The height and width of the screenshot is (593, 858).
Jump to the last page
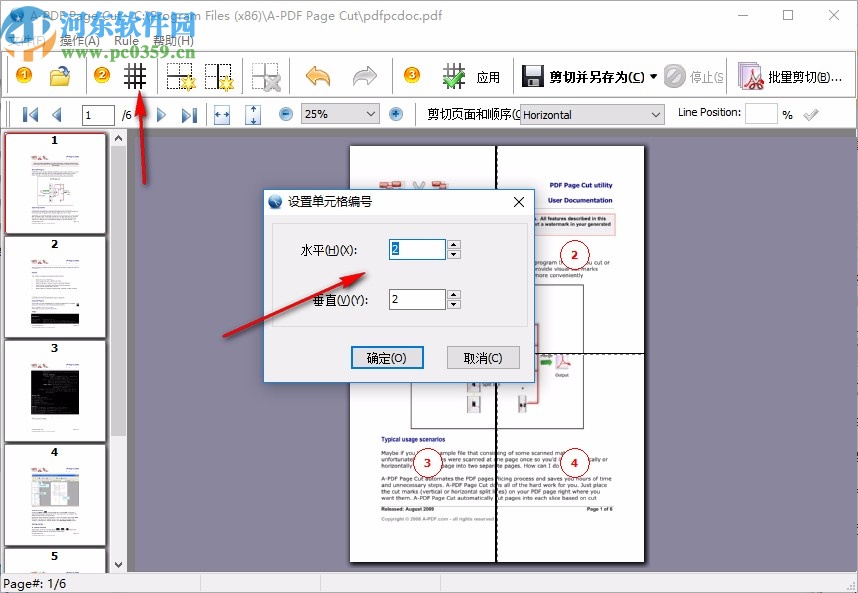click(190, 114)
